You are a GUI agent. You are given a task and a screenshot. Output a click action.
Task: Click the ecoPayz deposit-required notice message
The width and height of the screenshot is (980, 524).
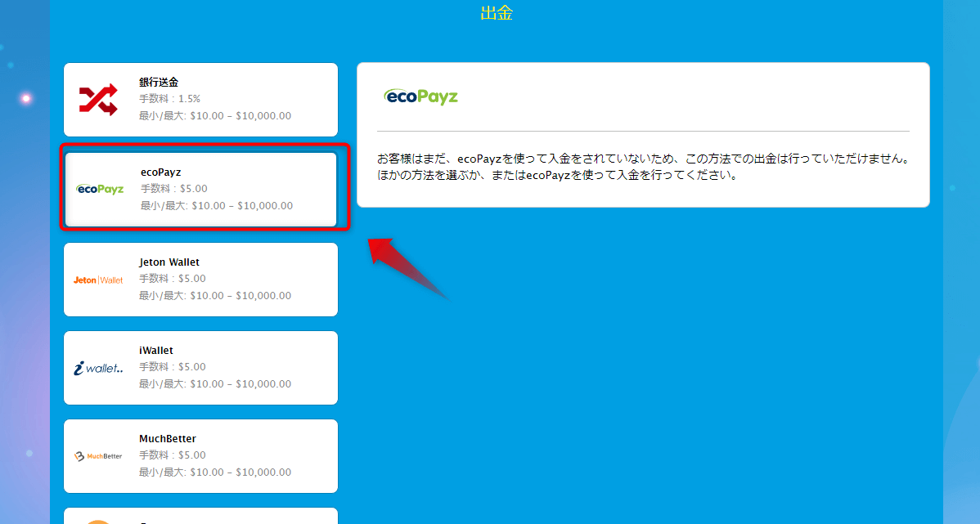coord(642,167)
